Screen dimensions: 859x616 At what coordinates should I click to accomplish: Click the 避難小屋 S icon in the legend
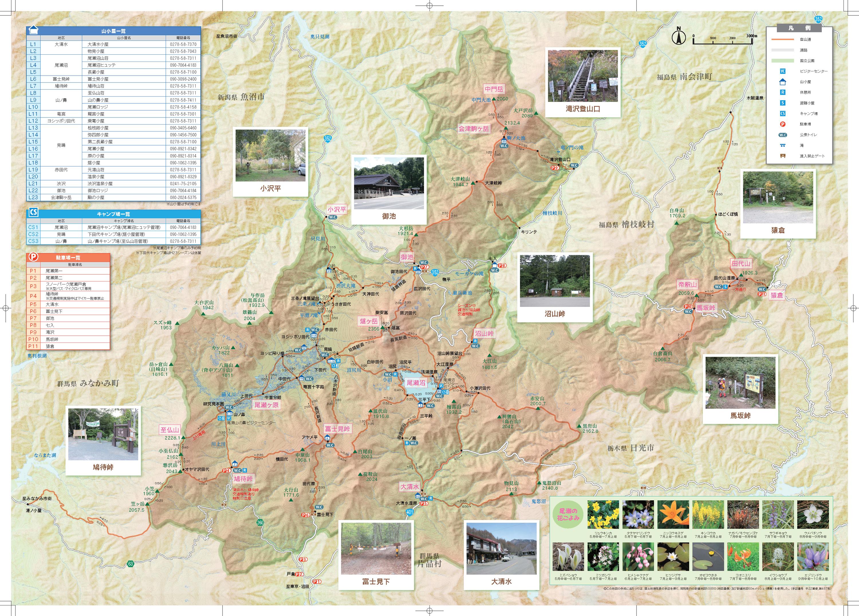pyautogui.click(x=783, y=103)
